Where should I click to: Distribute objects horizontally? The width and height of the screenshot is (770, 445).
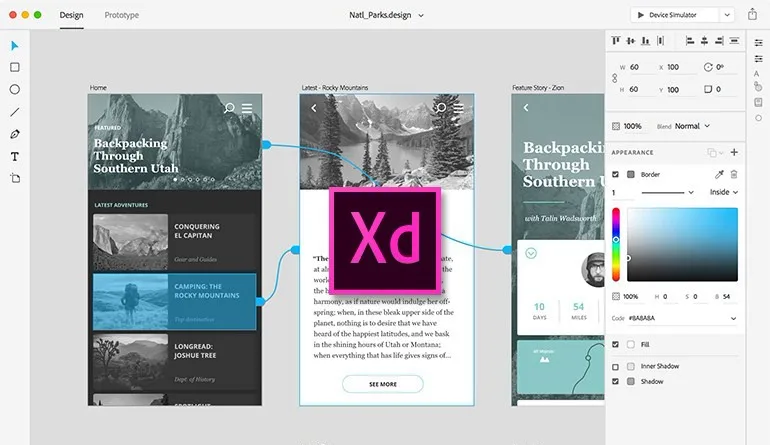pos(734,40)
